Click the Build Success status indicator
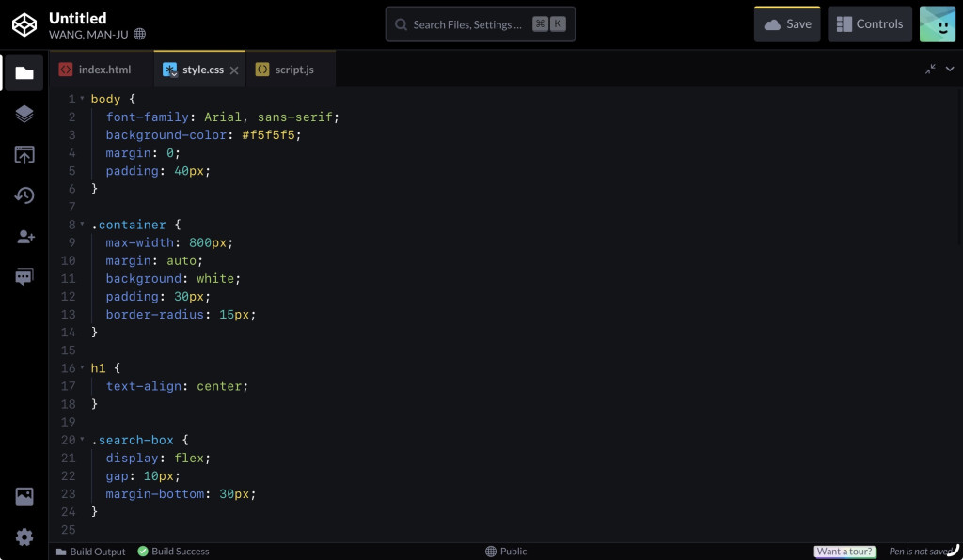This screenshot has height=560, width=963. (173, 552)
